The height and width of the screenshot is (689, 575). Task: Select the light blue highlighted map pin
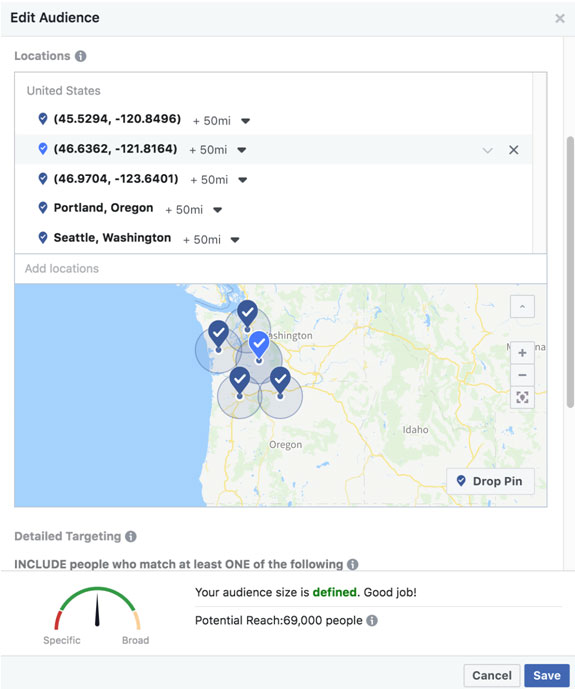259,345
